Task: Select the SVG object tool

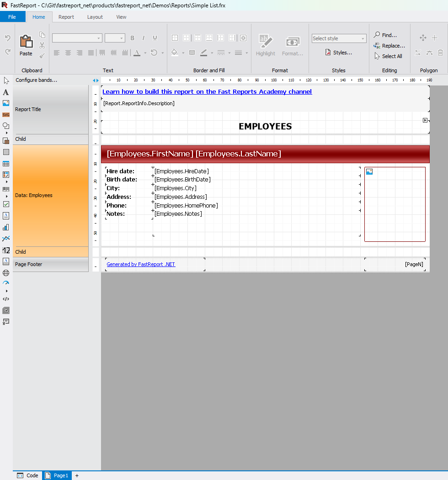Action: coord(6,115)
